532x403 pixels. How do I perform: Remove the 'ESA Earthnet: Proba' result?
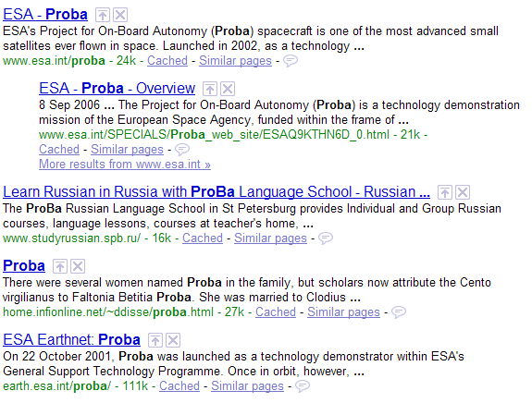pyautogui.click(x=173, y=340)
